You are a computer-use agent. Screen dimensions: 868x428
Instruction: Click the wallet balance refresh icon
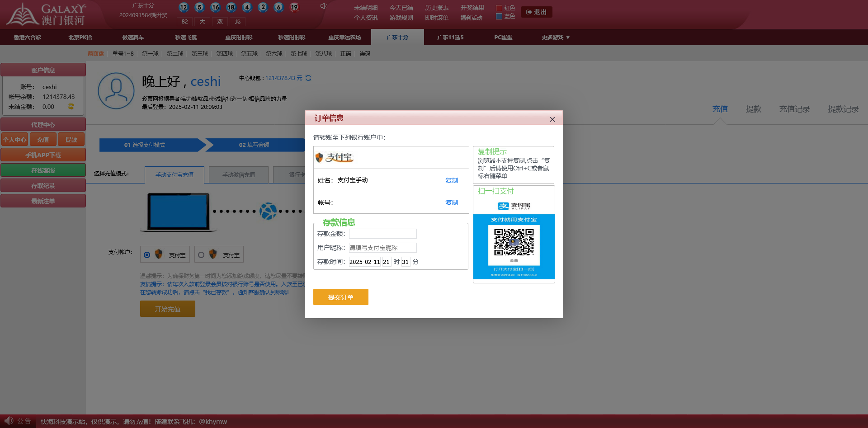click(308, 78)
